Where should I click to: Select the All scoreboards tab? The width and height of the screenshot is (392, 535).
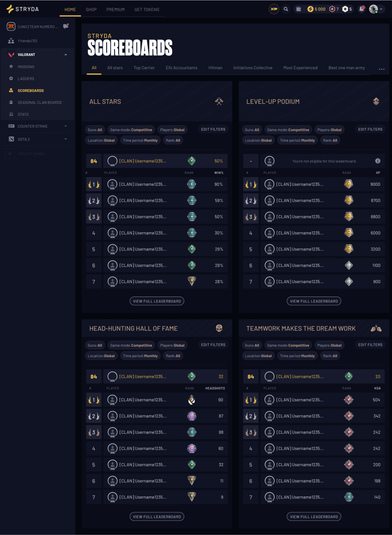tap(94, 68)
